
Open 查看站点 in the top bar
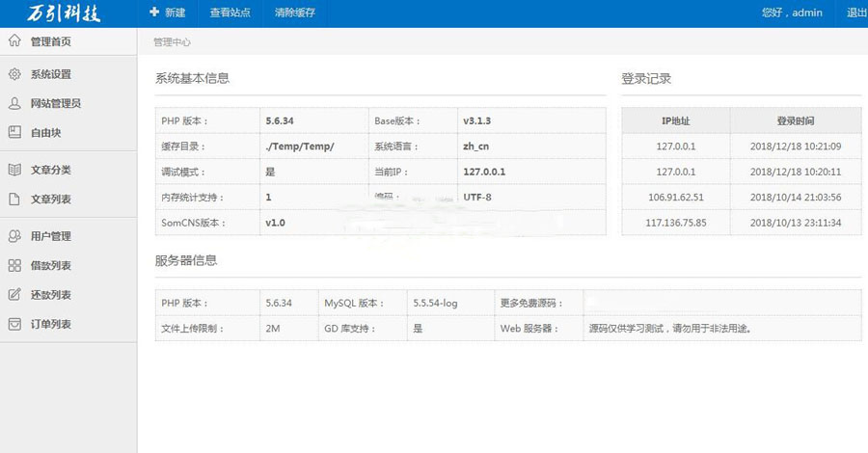[x=230, y=13]
